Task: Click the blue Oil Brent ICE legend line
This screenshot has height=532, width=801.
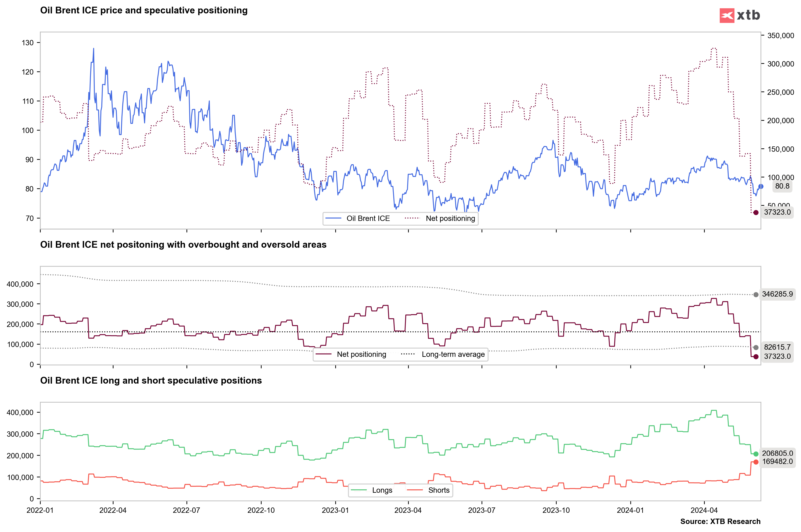Action: pos(333,218)
